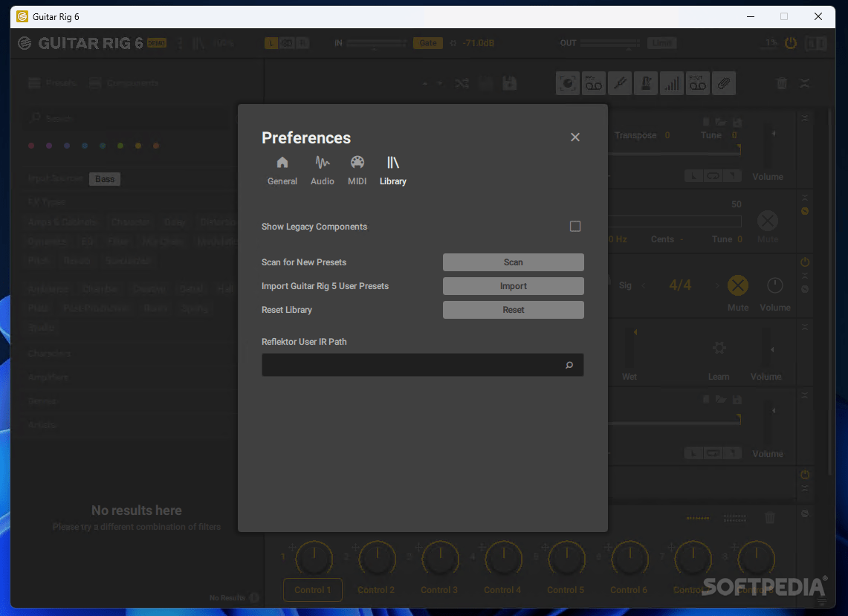Click the loop button in top tape deck
Image resolution: width=848 pixels, height=616 pixels.
pyautogui.click(x=713, y=176)
